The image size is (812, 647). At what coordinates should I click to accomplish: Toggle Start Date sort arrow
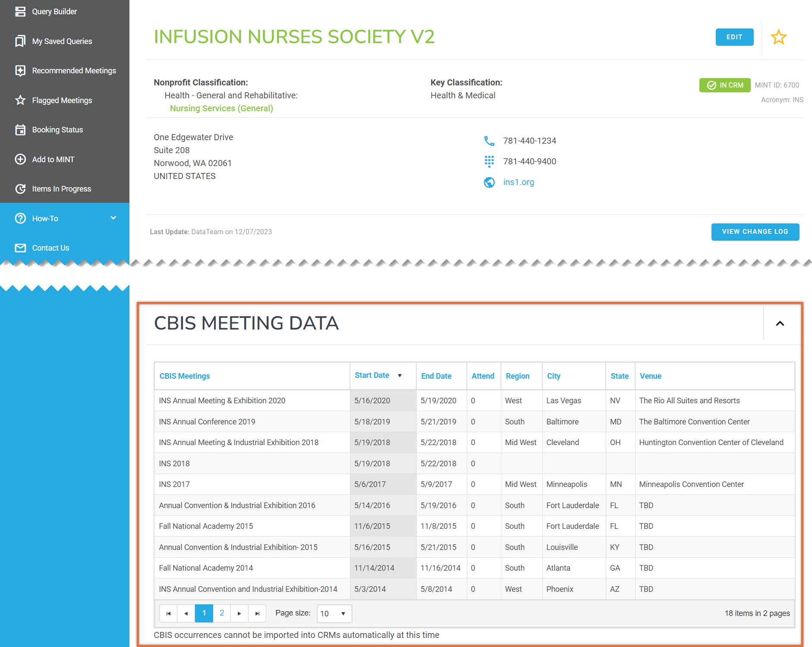tap(400, 376)
